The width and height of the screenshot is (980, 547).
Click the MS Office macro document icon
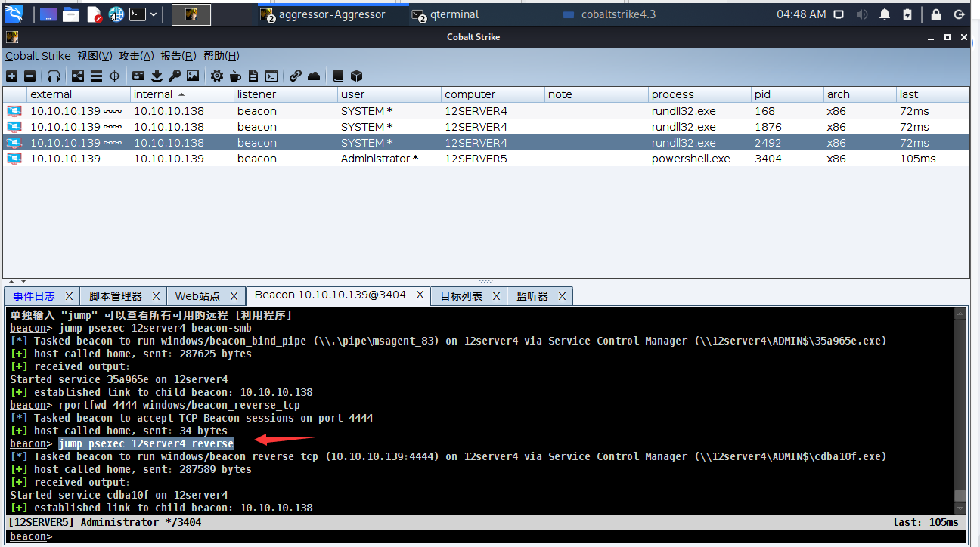click(253, 76)
